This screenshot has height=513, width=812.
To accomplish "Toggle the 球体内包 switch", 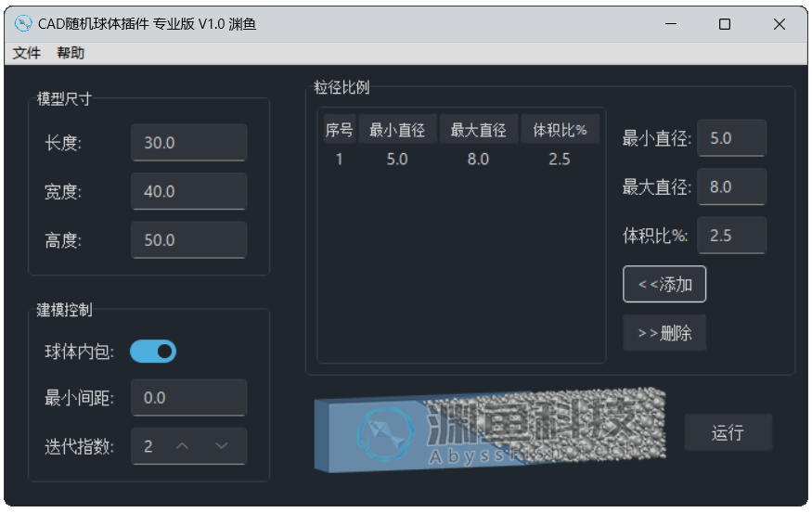I will (153, 352).
